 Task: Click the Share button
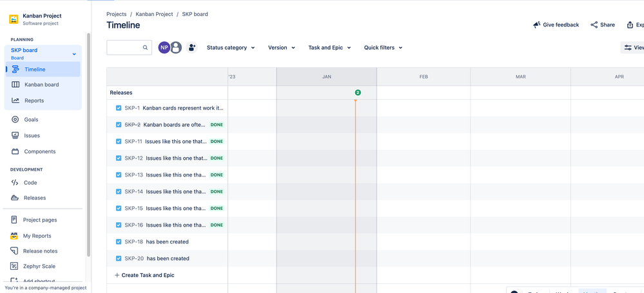point(603,24)
